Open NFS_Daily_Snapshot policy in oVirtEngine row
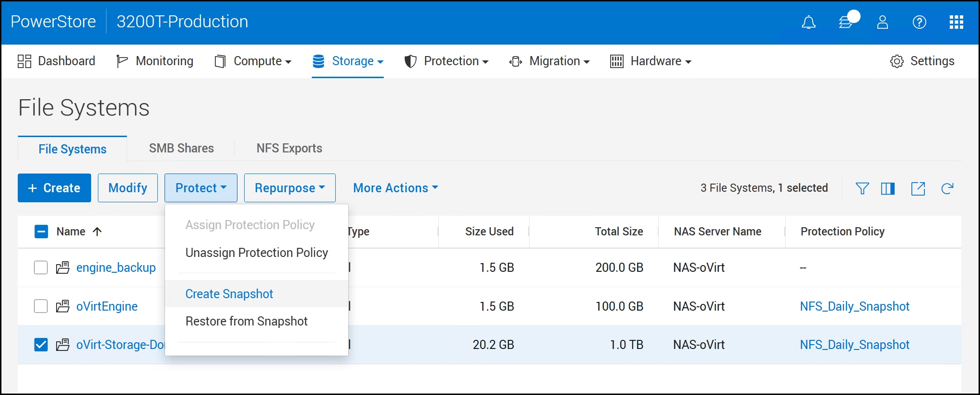Viewport: 980px width, 395px height. (854, 306)
